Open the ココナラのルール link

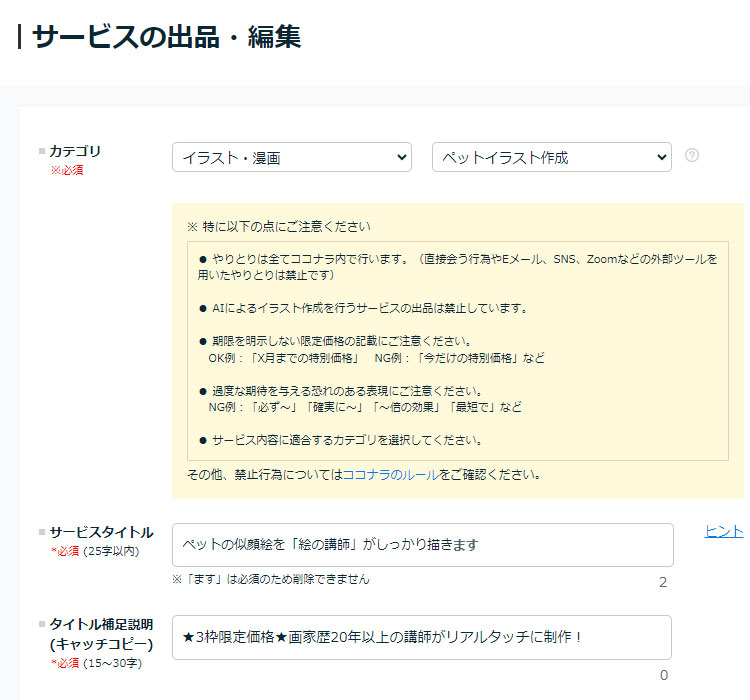tap(390, 474)
